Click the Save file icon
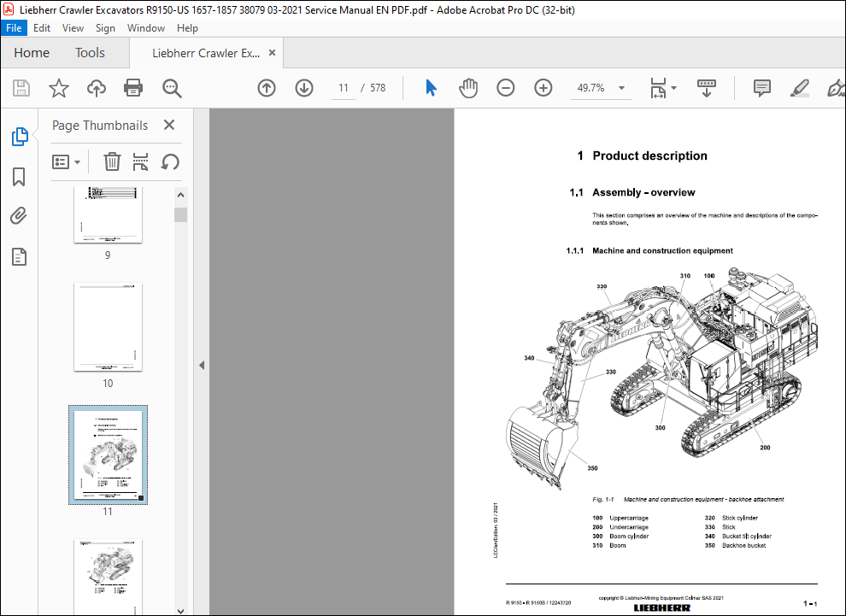The width and height of the screenshot is (846, 616). tap(21, 88)
